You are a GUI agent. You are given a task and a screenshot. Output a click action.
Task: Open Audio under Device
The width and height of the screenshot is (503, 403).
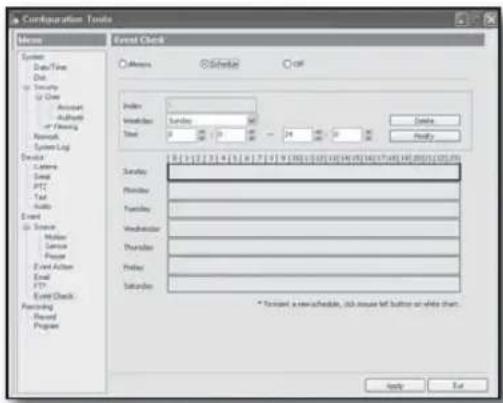pyautogui.click(x=43, y=207)
